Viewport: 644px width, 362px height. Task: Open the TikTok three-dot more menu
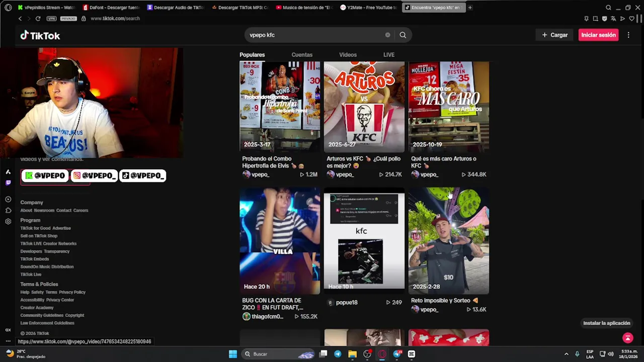(x=628, y=35)
